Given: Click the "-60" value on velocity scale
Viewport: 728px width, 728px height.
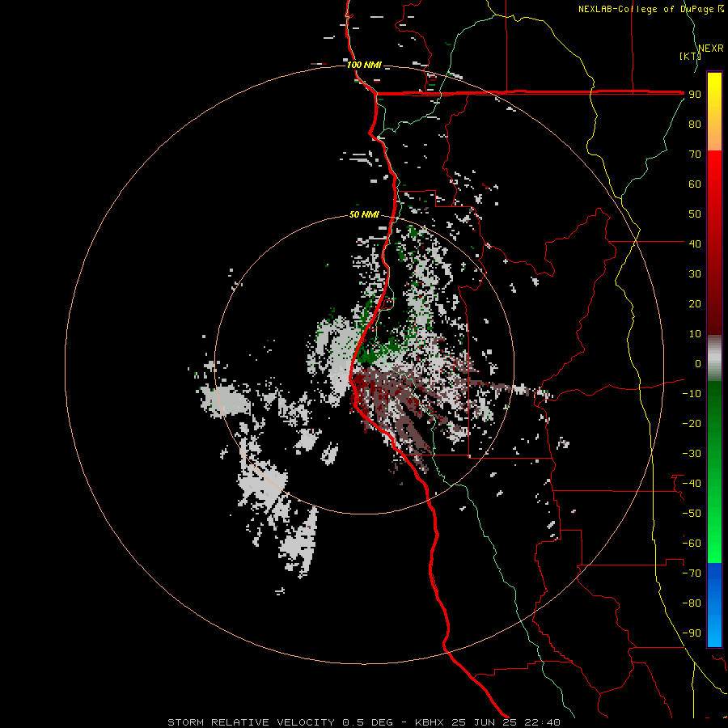Looking at the screenshot, I should click(x=692, y=544).
